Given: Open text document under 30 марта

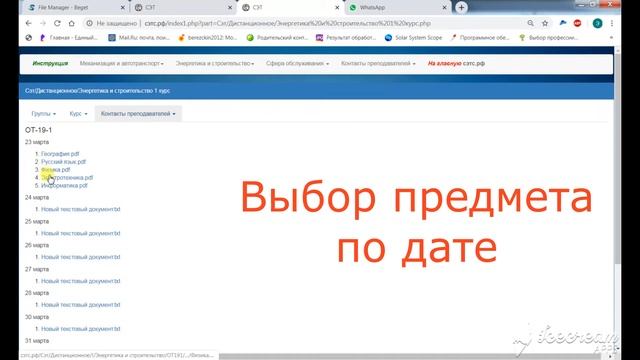Looking at the screenshot, I should tap(81, 329).
